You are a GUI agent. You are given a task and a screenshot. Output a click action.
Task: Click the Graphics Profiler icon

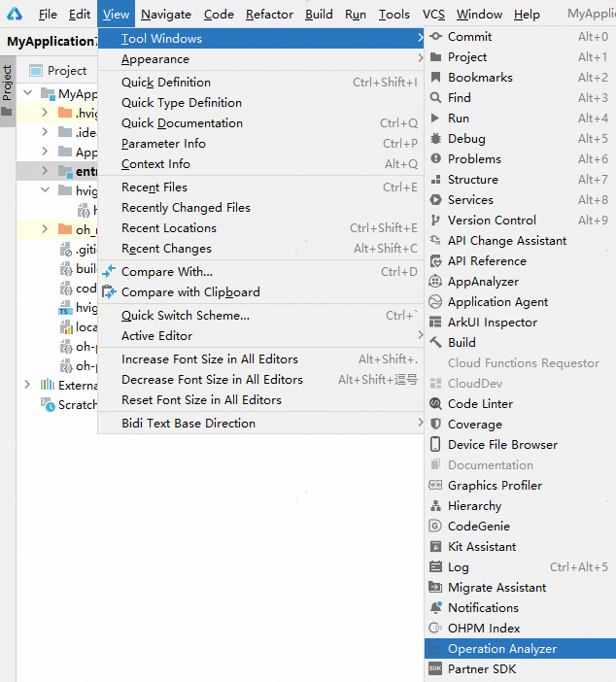[435, 486]
